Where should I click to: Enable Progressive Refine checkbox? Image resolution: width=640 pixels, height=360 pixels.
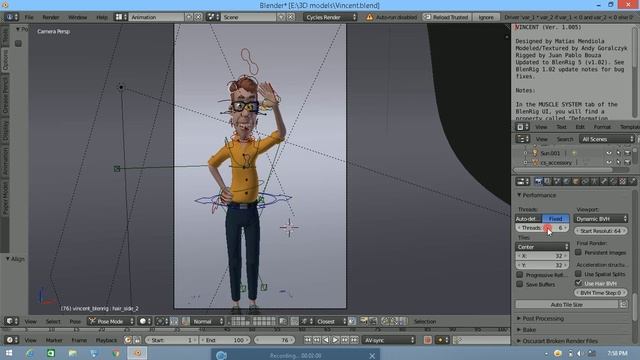point(520,275)
